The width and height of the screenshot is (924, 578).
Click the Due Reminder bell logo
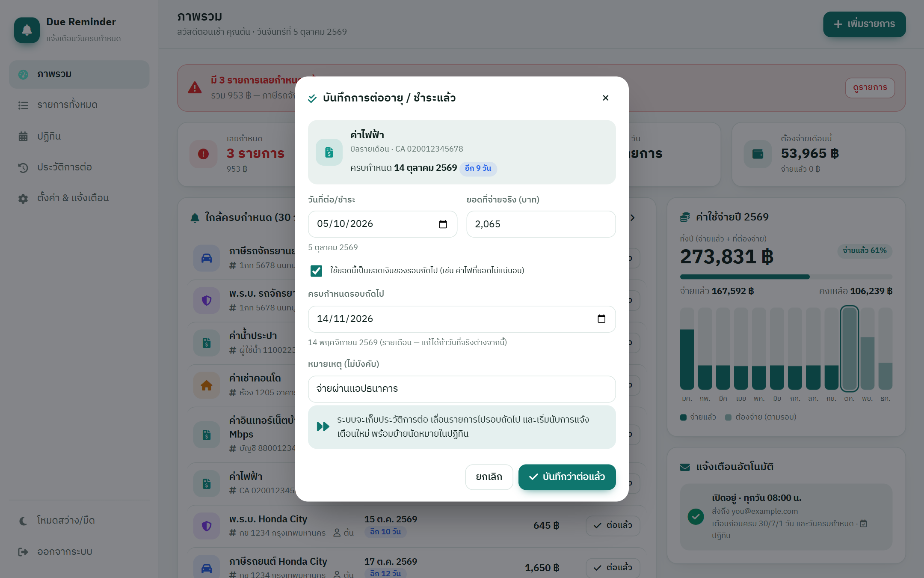click(x=27, y=30)
